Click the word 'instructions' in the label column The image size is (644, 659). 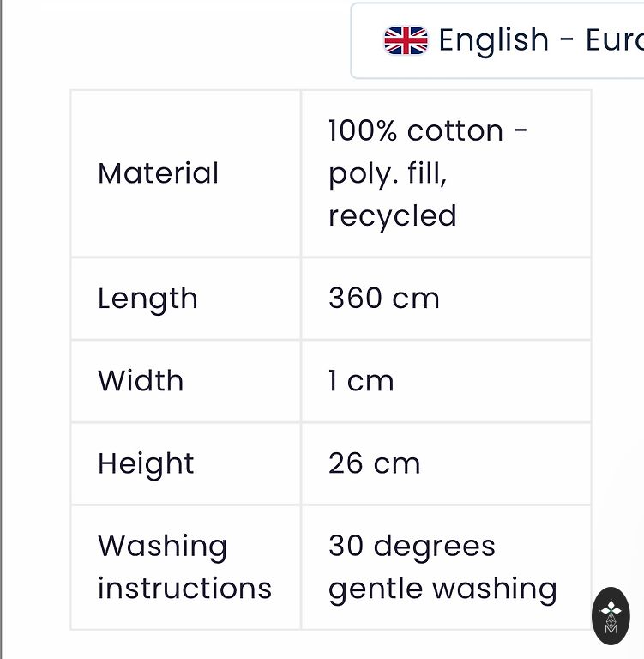tap(184, 589)
